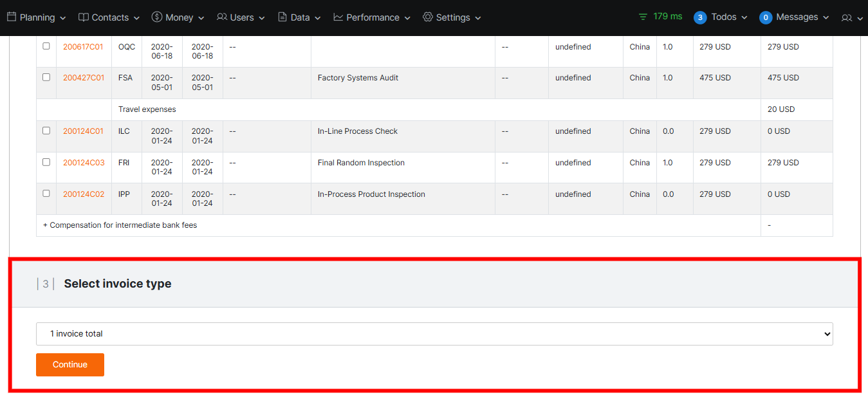Viewport: 868px width, 406px height.
Task: Check the box for order 200124C02
Action: pyautogui.click(x=46, y=194)
